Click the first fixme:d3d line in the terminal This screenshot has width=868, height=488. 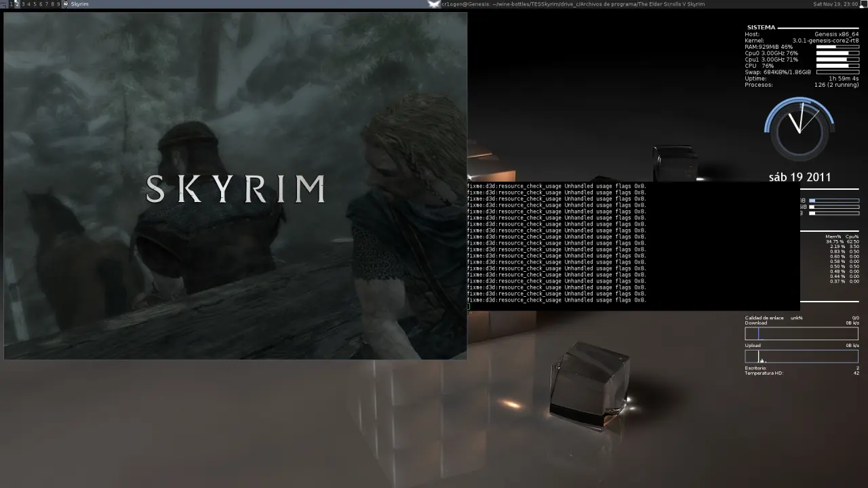pyautogui.click(x=556, y=186)
